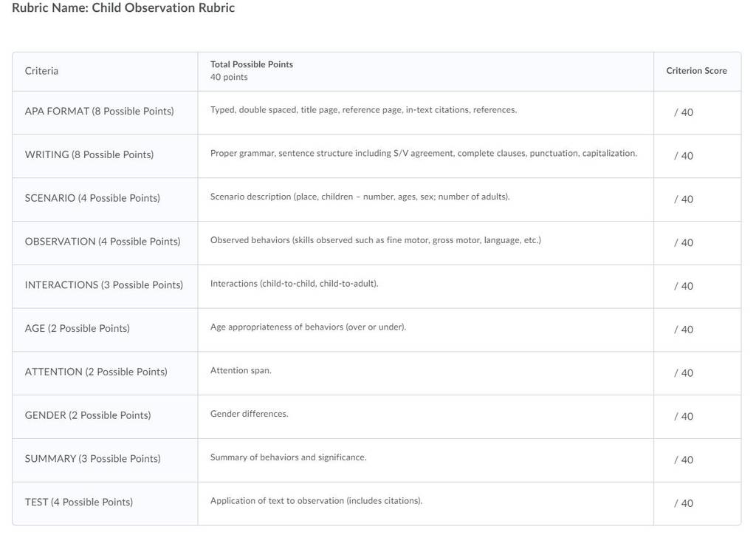Click the GENDER row criterion score
The height and width of the screenshot is (535, 756).
(x=683, y=416)
